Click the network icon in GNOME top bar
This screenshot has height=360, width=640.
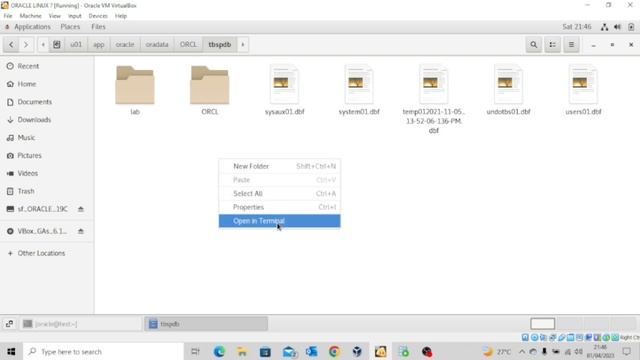[x=604, y=27]
